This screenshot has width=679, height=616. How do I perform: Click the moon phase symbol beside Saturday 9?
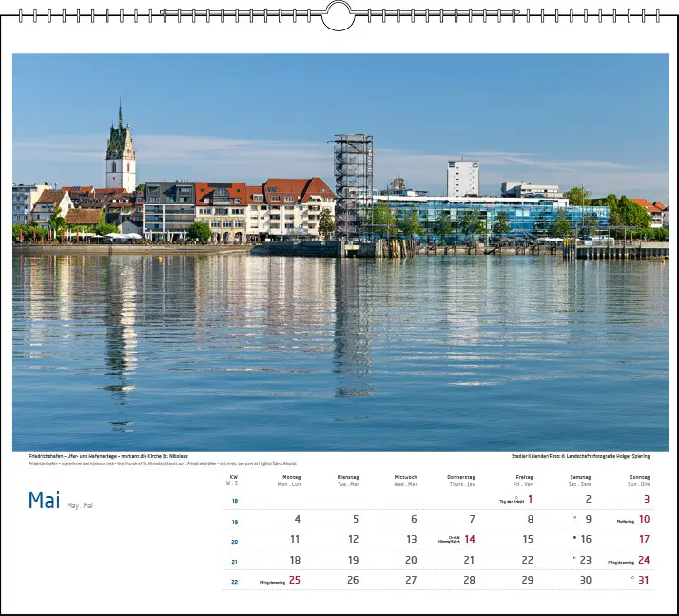(574, 518)
